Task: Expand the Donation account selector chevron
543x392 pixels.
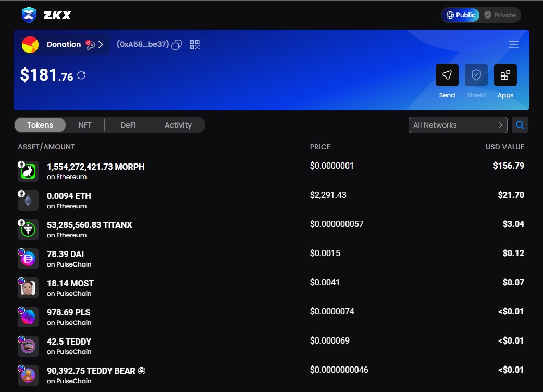Action: tap(101, 45)
